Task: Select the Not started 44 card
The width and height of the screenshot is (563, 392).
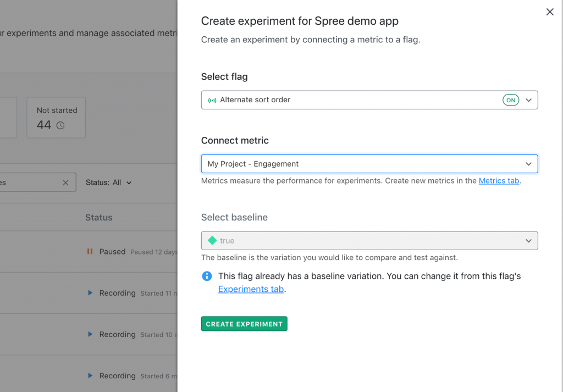Action: click(x=57, y=118)
